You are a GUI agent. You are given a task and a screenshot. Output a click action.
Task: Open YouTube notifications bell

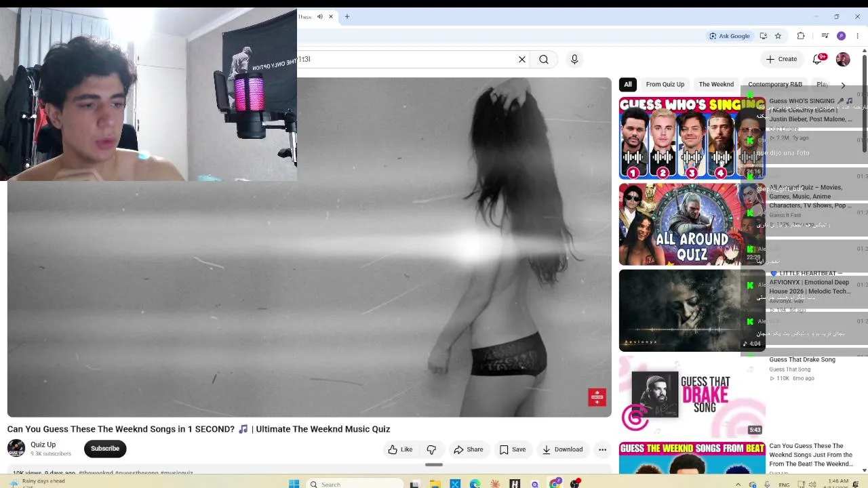pyautogui.click(x=818, y=59)
